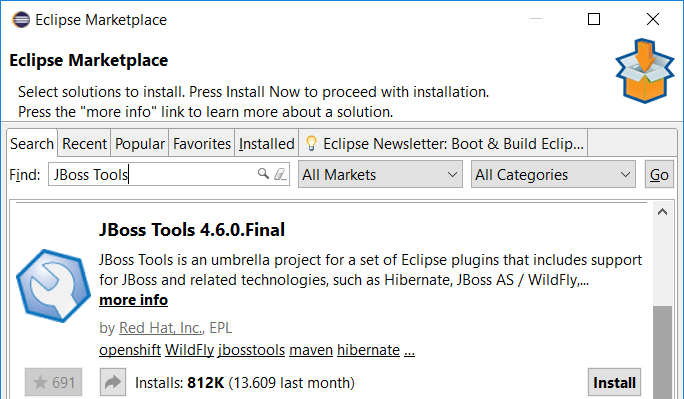The image size is (684, 399).
Task: Click the maven tag link
Action: click(311, 350)
